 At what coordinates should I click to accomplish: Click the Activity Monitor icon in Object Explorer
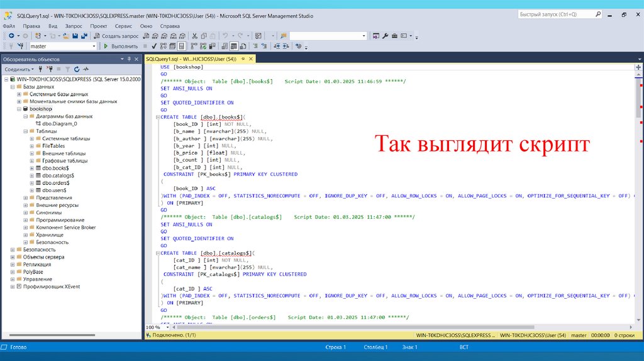pyautogui.click(x=86, y=69)
